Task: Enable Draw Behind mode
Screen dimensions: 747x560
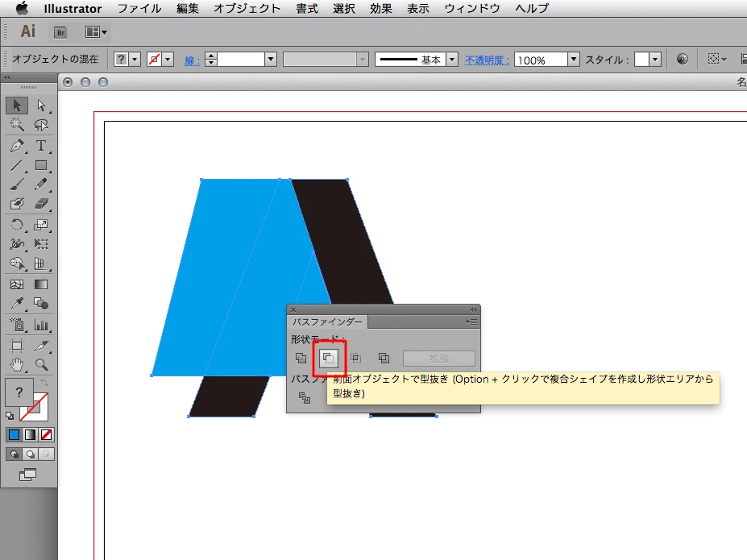Action: click(x=31, y=454)
